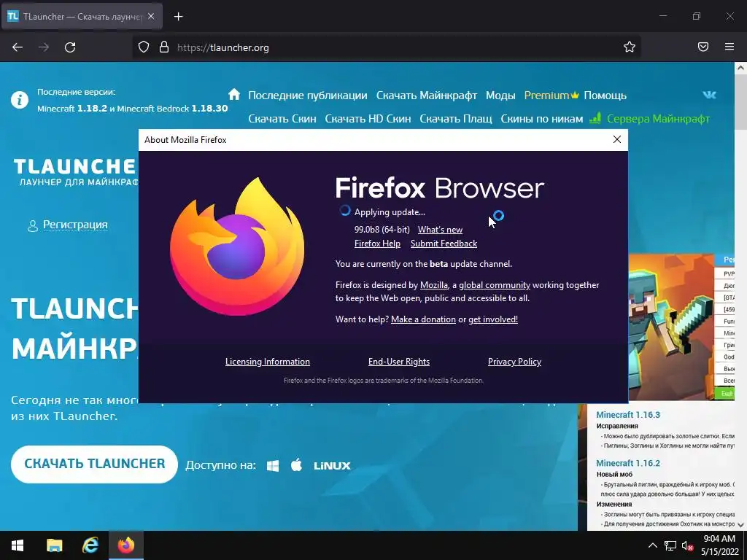Open File Explorer from the taskbar
Screen dimensions: 747x560
tap(54, 545)
